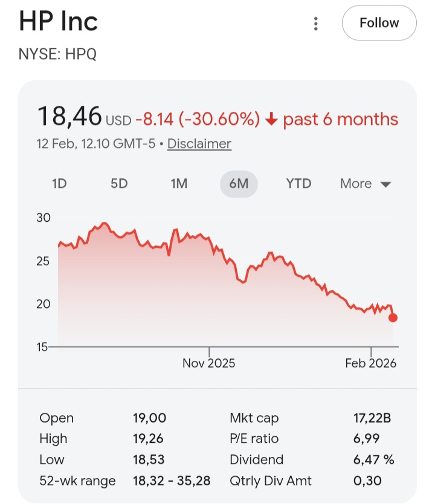Click the P/E ratio label
435x504 pixels.
254,439
